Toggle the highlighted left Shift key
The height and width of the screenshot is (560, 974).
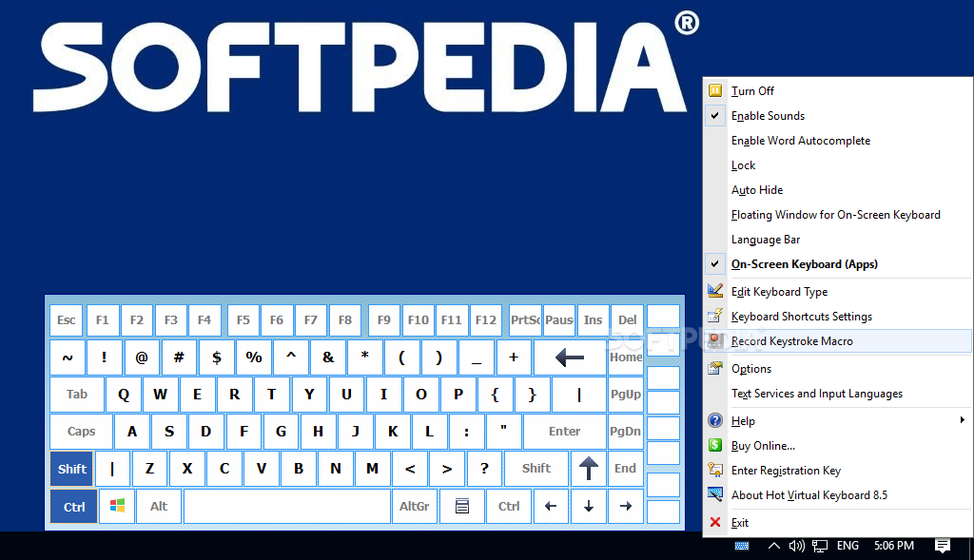pyautogui.click(x=72, y=469)
